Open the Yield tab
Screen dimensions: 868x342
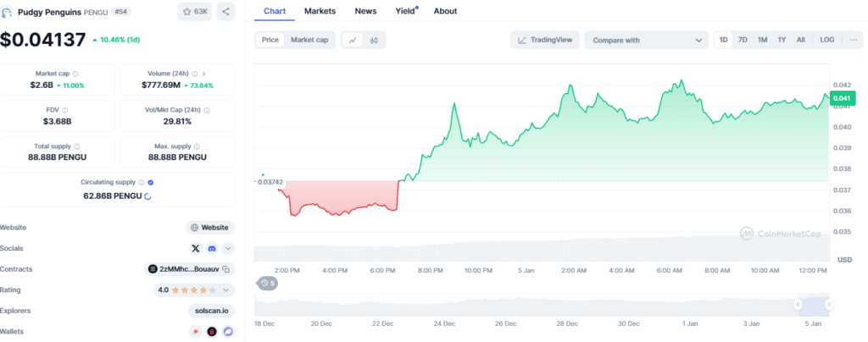[x=406, y=11]
